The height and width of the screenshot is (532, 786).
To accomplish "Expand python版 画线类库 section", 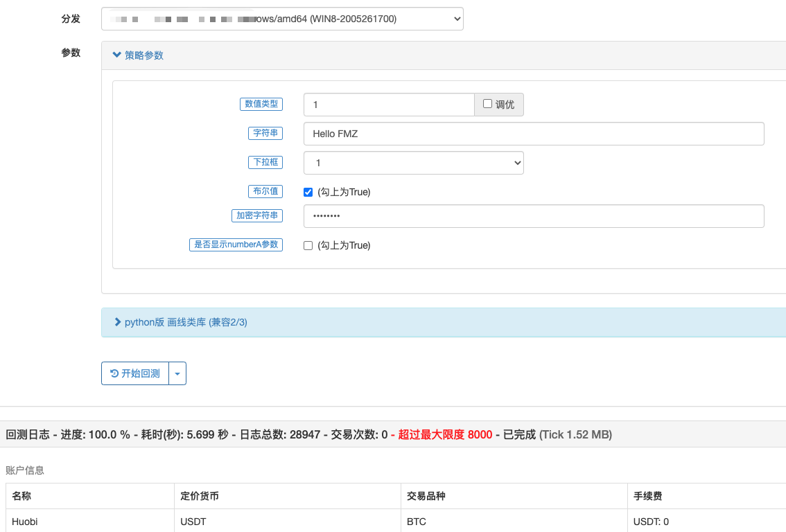I will 181,322.
